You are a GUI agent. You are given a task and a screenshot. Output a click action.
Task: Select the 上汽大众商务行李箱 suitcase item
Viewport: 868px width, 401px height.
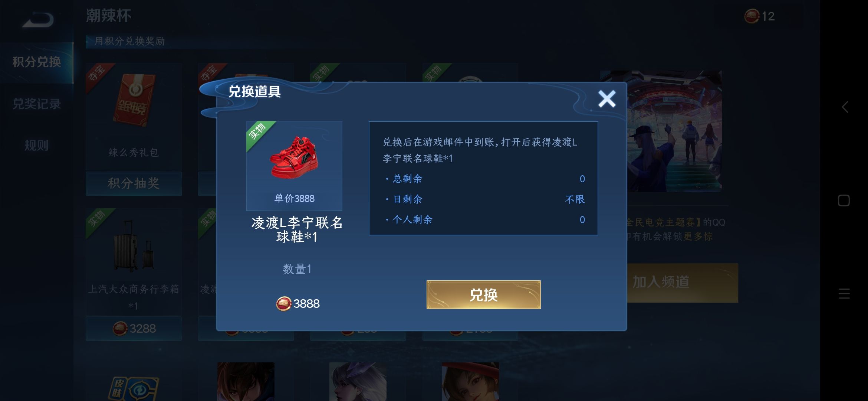click(x=134, y=246)
